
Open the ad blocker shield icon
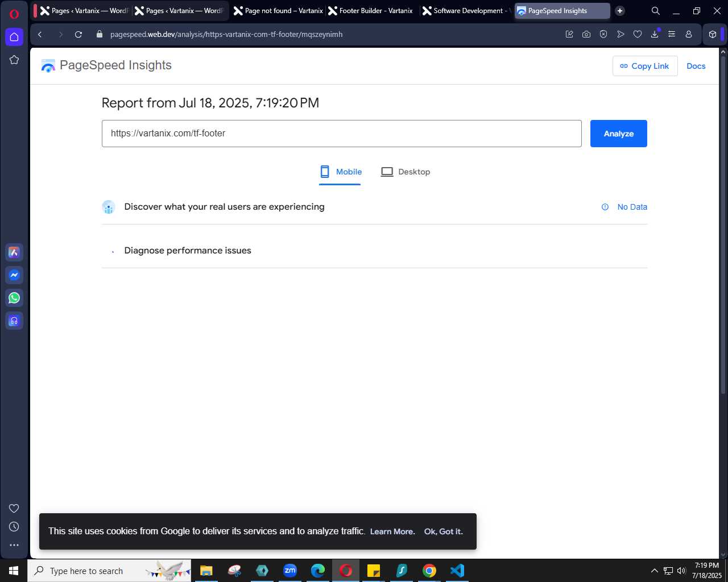coord(603,34)
